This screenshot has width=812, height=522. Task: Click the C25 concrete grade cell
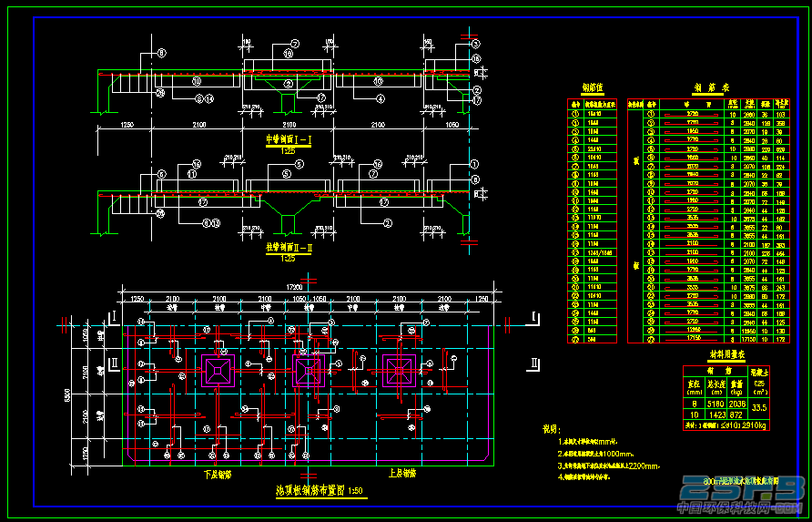click(758, 384)
